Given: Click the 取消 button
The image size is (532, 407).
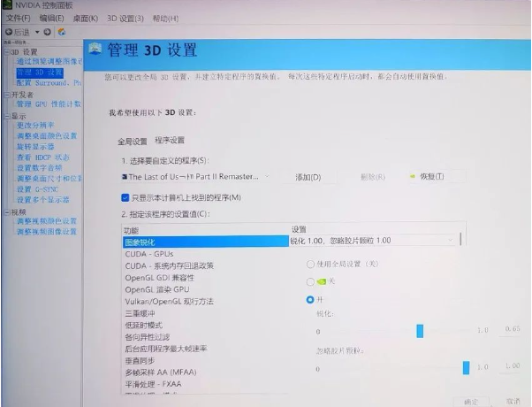Looking at the screenshot, I should click(513, 401).
